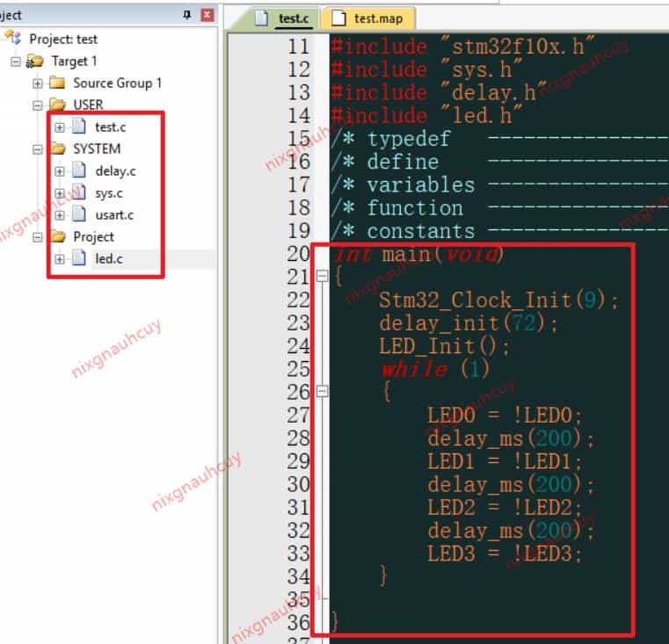Click the #include "sys.h" line
669x644 pixels.
coord(427,69)
